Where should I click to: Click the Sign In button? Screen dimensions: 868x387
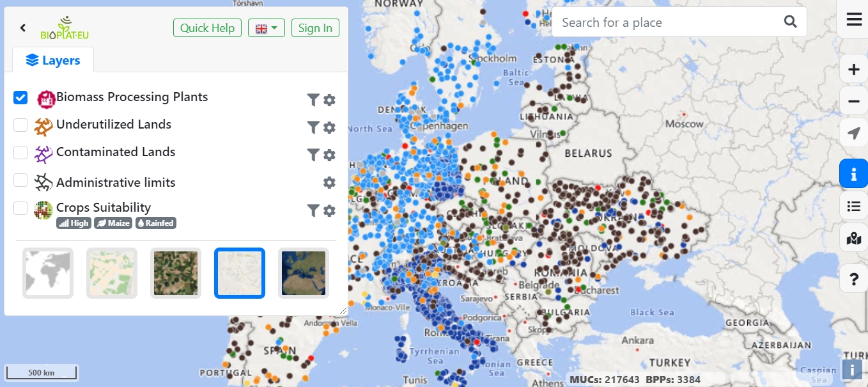point(315,28)
